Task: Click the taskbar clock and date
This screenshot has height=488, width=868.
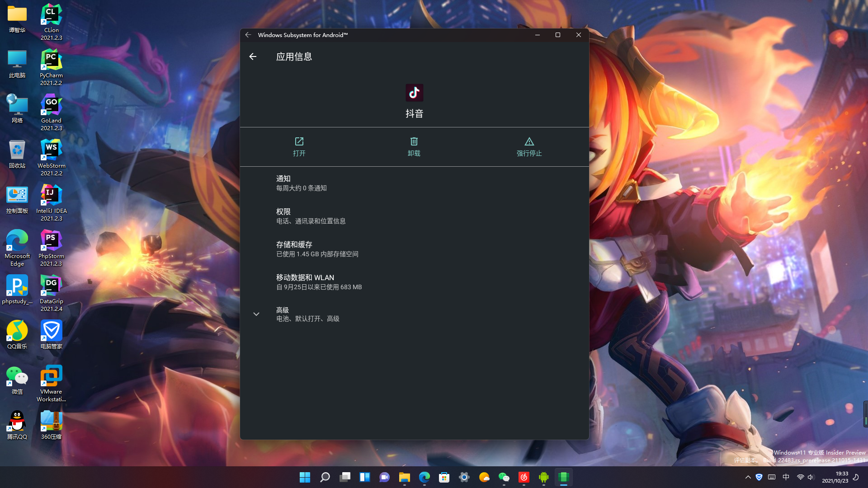Action: (x=835, y=477)
